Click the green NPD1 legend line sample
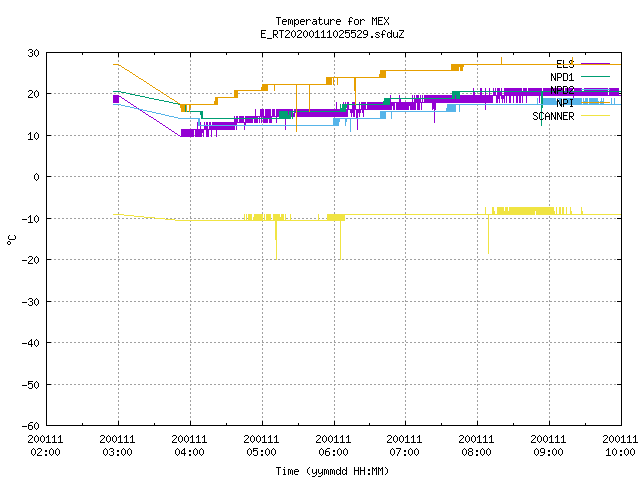 (x=595, y=76)
